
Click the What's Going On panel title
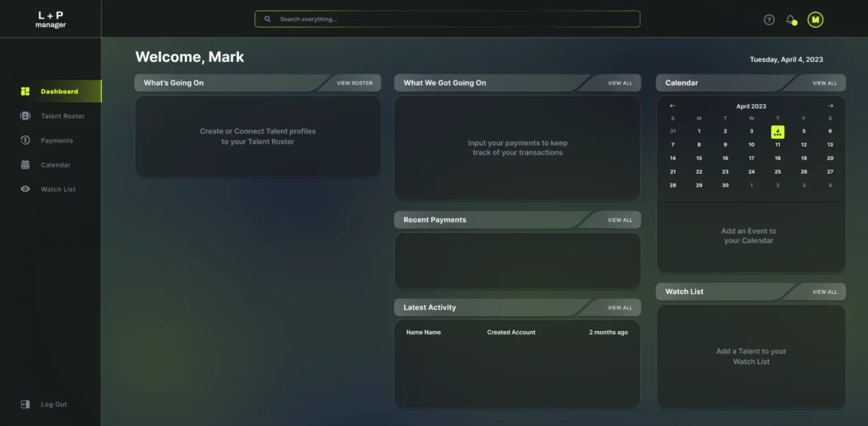pos(174,83)
